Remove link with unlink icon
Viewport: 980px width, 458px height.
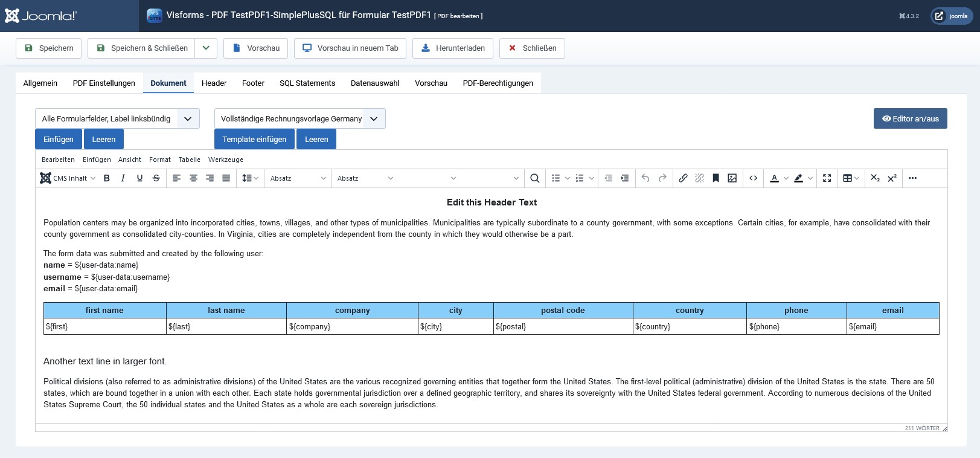click(x=699, y=178)
